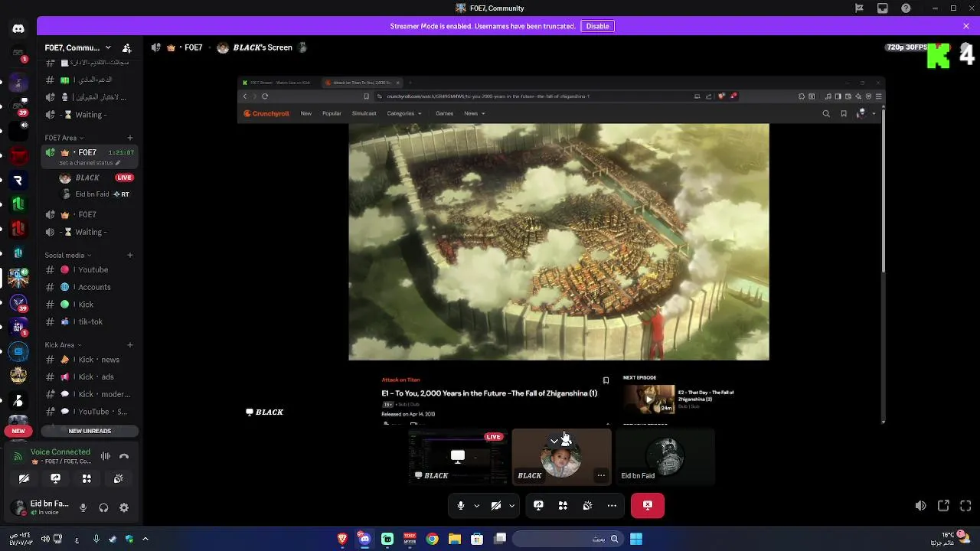Share your screen from the voice panel

(55, 478)
